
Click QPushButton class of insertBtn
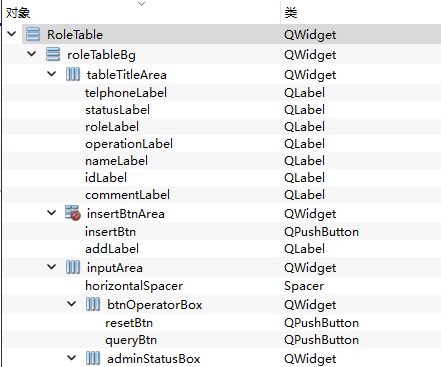pyautogui.click(x=321, y=232)
